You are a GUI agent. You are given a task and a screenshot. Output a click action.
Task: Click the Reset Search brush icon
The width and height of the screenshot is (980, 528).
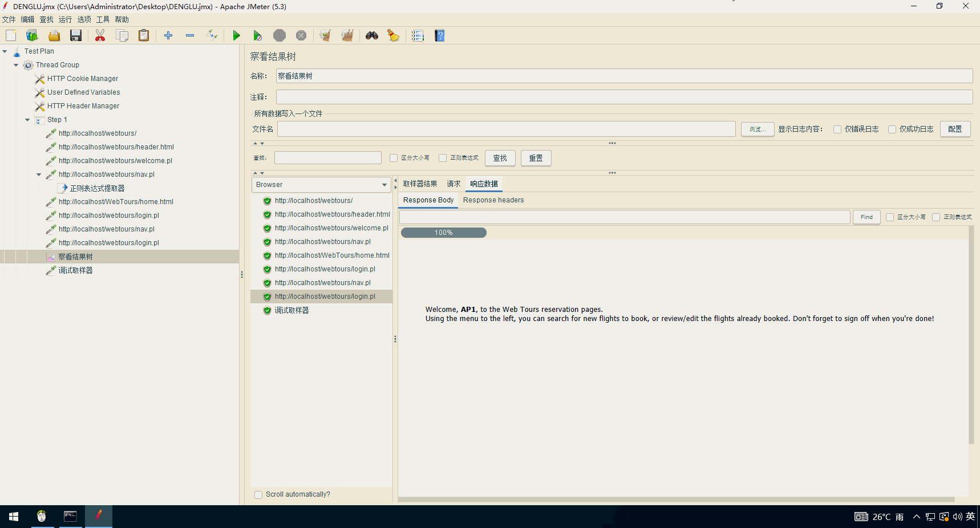click(x=394, y=35)
